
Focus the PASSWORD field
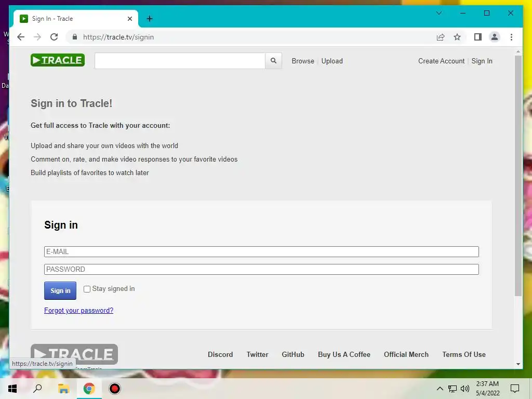[261, 270]
